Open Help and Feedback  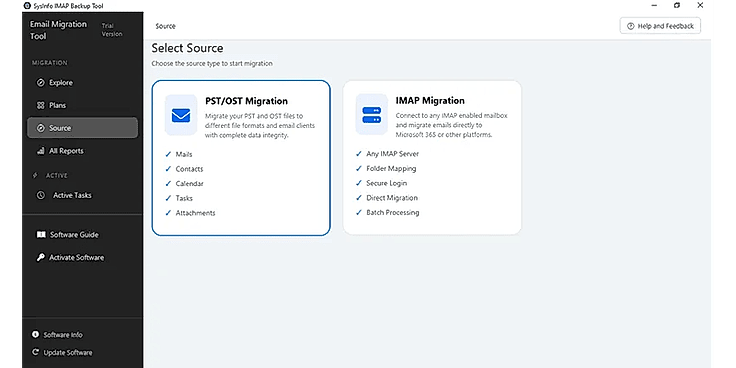[x=660, y=26]
